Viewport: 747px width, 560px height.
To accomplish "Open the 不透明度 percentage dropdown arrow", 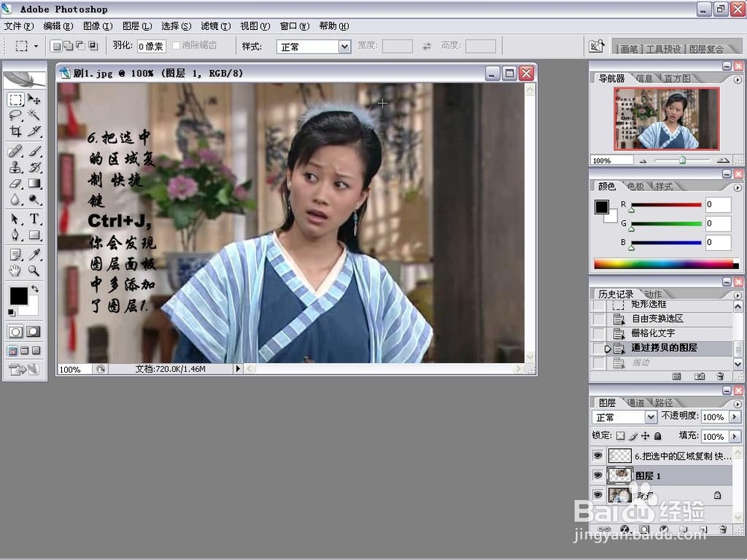I will coord(735,417).
